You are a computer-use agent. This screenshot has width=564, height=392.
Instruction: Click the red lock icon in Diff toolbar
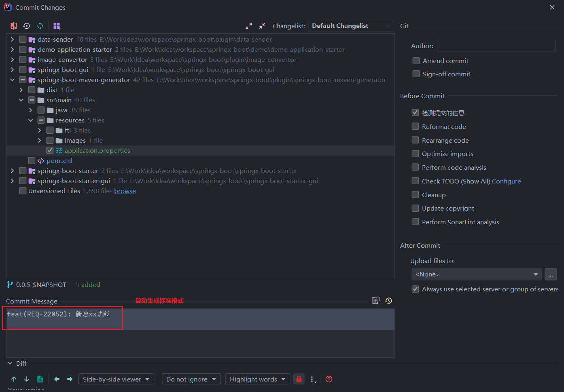299,379
